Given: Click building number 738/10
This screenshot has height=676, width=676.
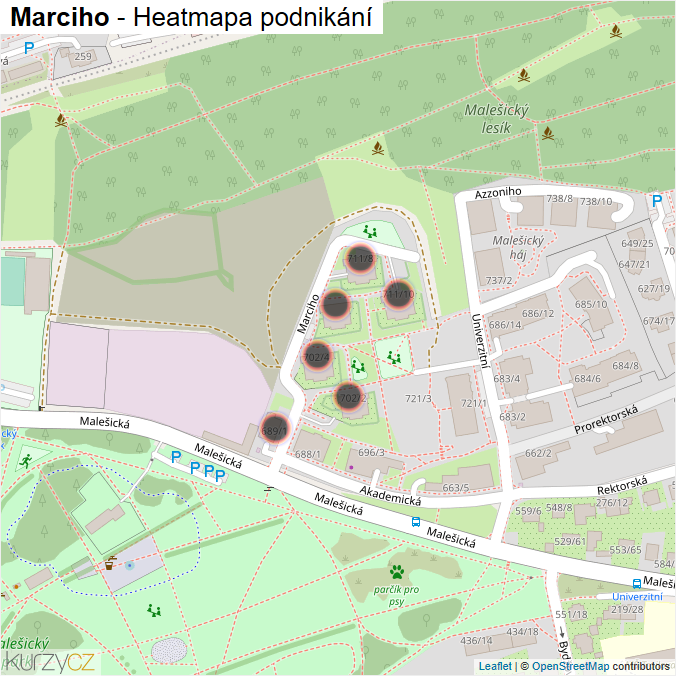Looking at the screenshot, I should coord(596,201).
